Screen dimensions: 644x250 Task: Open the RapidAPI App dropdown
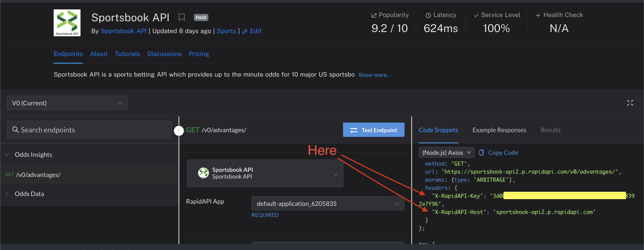[328, 203]
